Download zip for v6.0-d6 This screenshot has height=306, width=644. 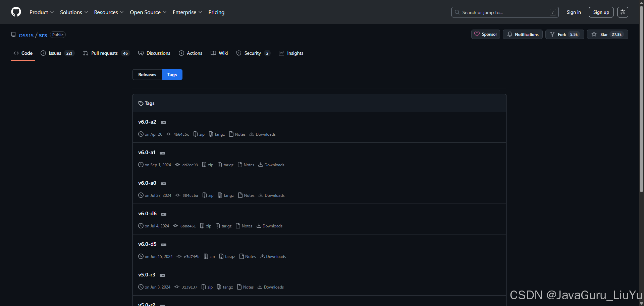pos(206,226)
